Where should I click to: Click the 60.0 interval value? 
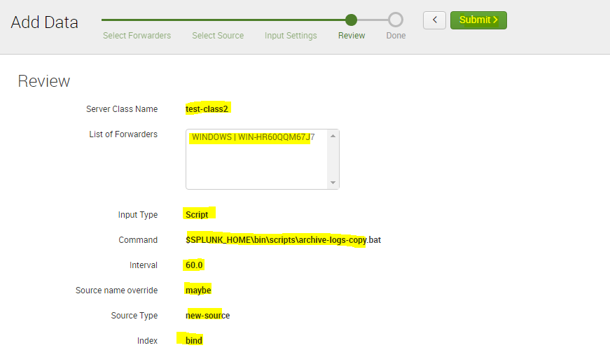pyautogui.click(x=194, y=265)
